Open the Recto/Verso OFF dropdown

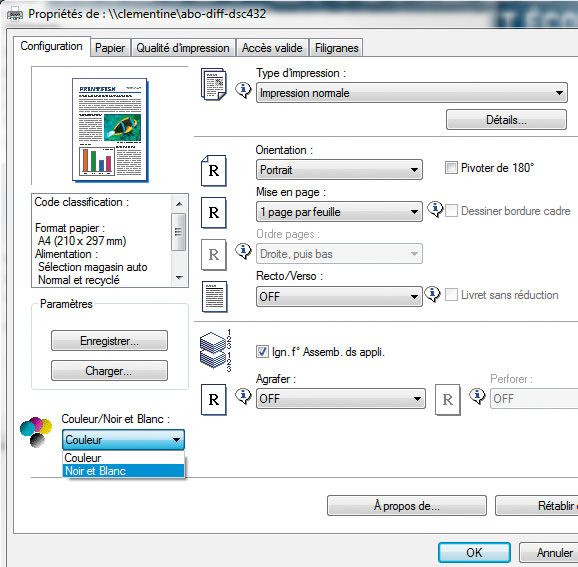[339, 297]
